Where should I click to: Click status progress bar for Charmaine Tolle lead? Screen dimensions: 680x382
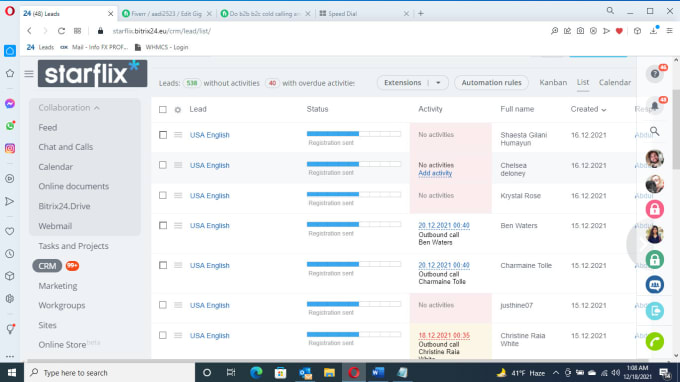point(354,264)
